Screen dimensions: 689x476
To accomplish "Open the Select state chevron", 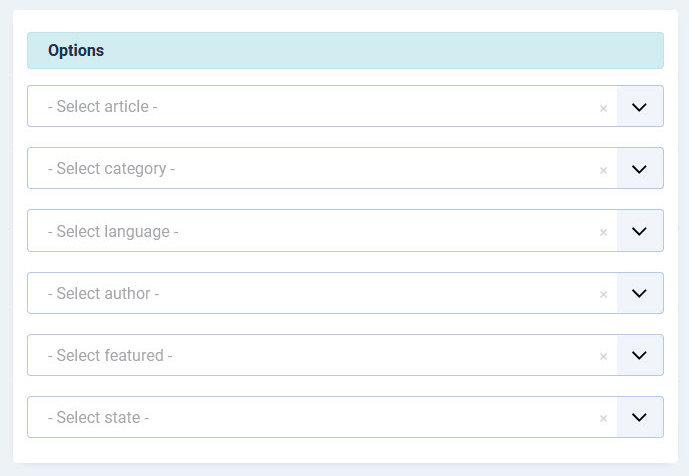I will [640, 418].
